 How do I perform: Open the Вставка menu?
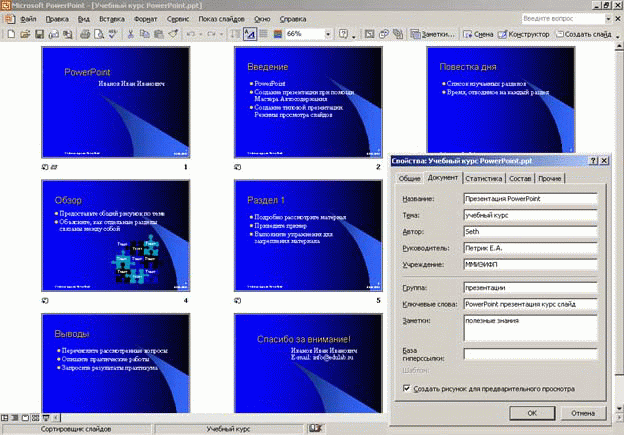tap(112, 19)
